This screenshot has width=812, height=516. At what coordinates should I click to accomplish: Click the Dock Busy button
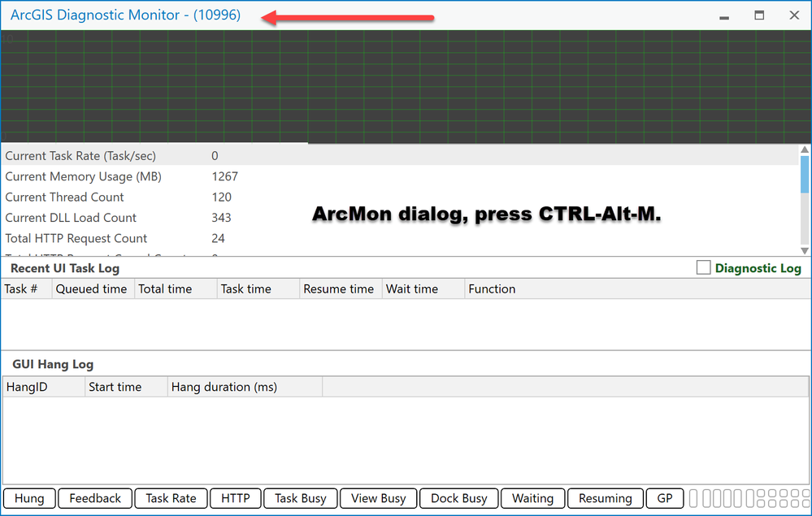tap(458, 498)
